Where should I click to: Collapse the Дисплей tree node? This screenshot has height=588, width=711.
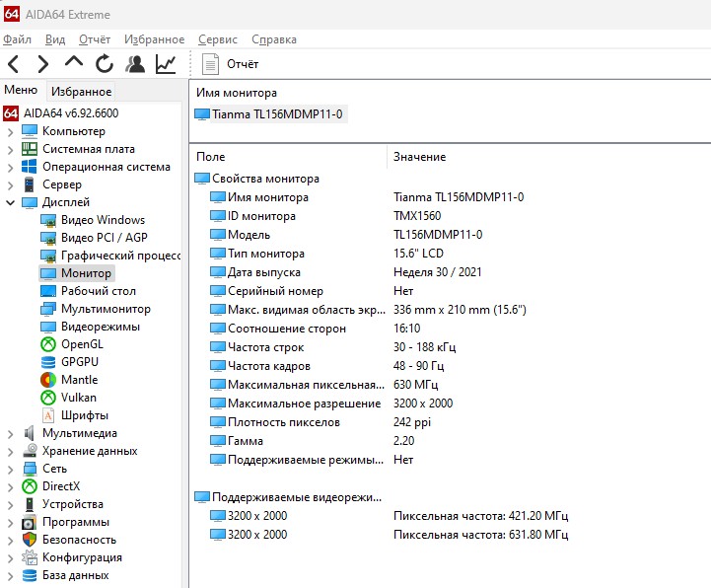coord(11,203)
